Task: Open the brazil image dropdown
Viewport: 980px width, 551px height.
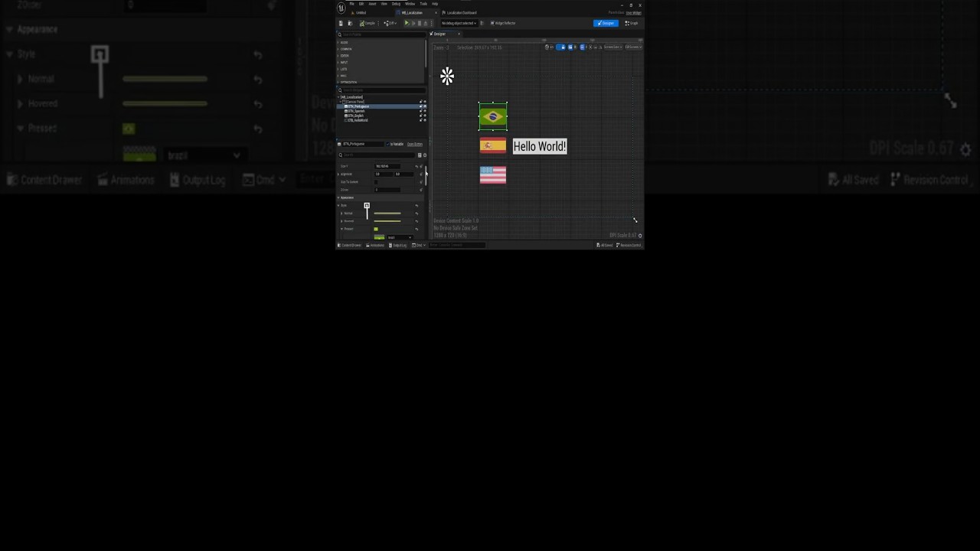Action: pyautogui.click(x=400, y=237)
